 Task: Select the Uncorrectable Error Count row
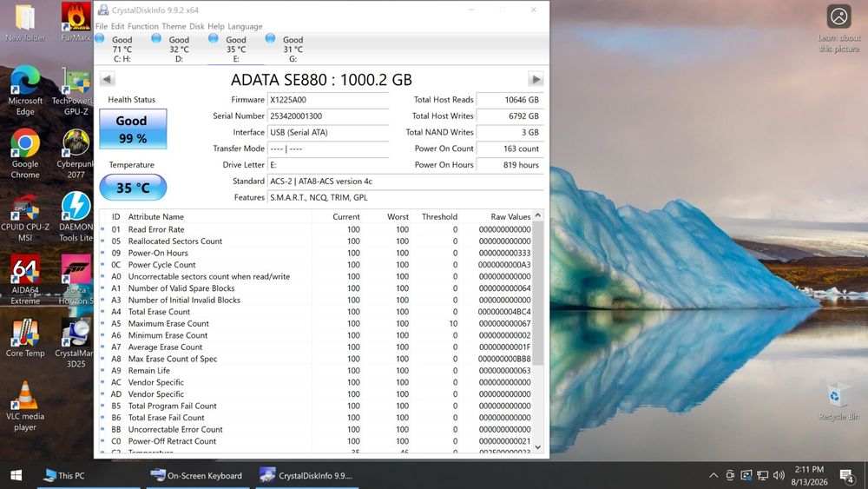point(316,429)
